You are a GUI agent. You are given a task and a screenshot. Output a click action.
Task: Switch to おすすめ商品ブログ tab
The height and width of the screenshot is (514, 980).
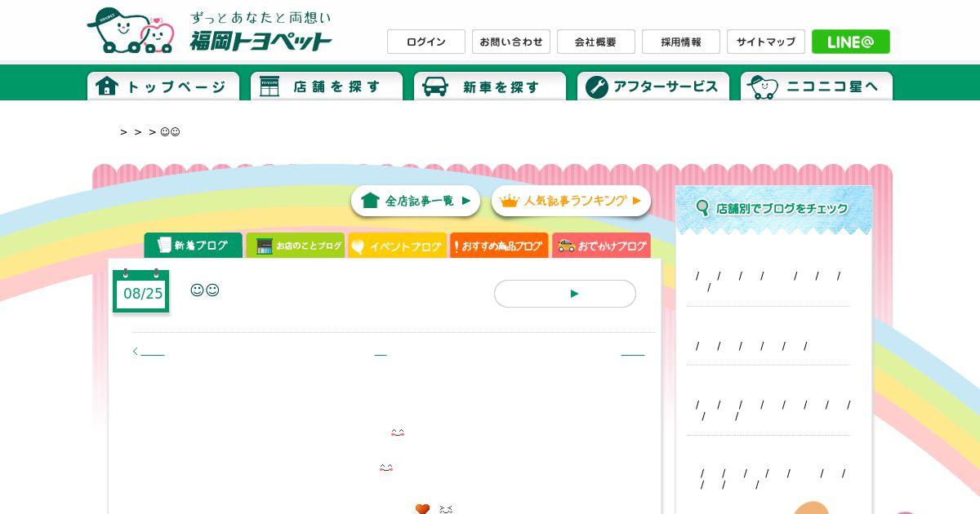499,246
